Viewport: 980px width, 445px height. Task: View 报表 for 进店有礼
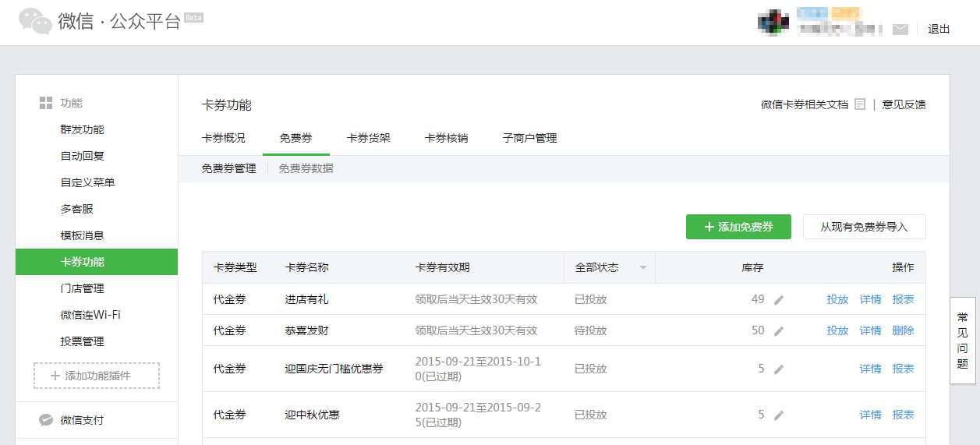tap(903, 299)
